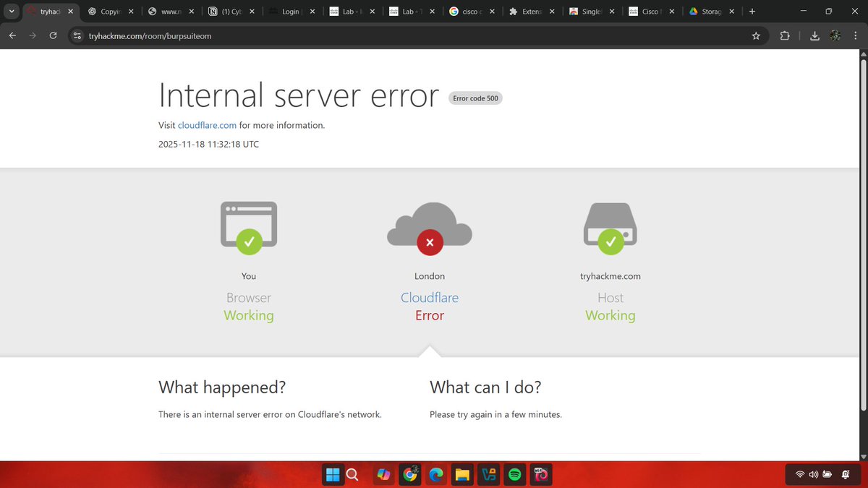Switch to the Login tab
This screenshot has width=868, height=488.
point(289,11)
